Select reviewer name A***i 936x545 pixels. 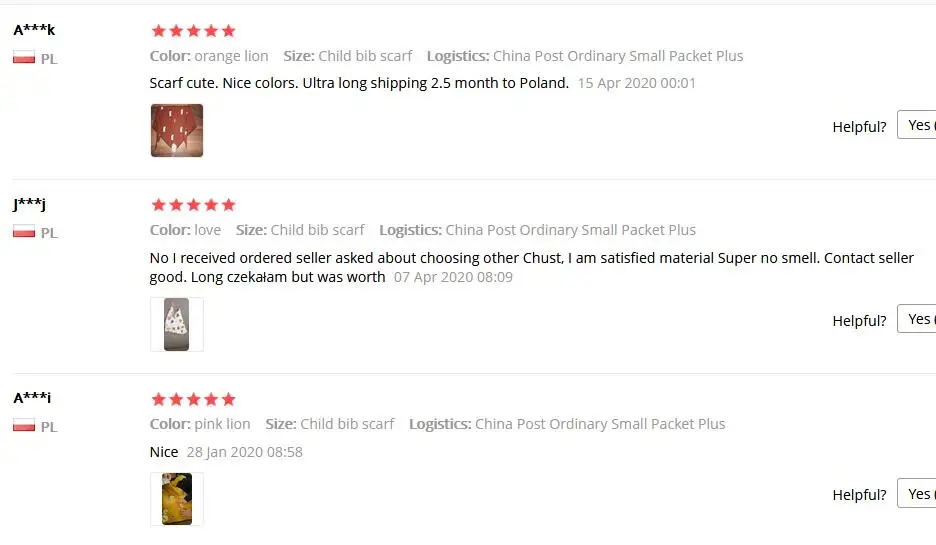pyautogui.click(x=32, y=398)
